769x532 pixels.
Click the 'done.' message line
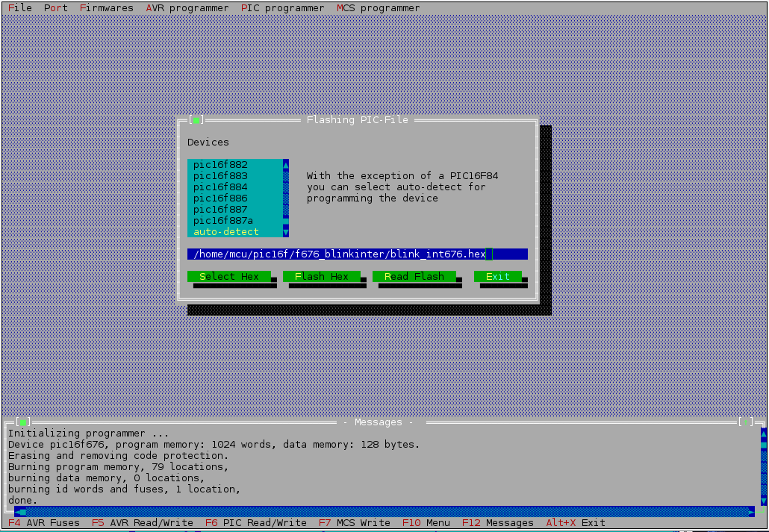[x=23, y=501]
